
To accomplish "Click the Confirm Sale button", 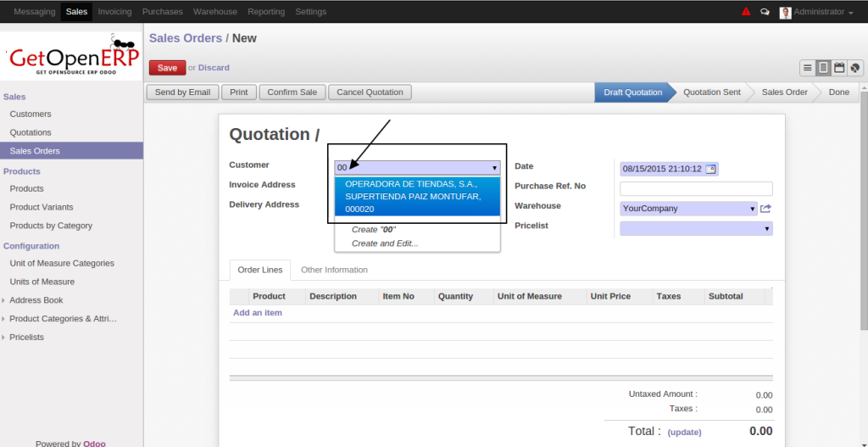I will (x=292, y=92).
